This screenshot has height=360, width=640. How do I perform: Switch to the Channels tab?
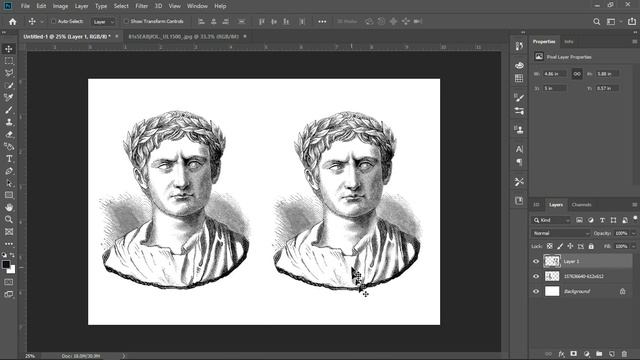[x=581, y=205]
